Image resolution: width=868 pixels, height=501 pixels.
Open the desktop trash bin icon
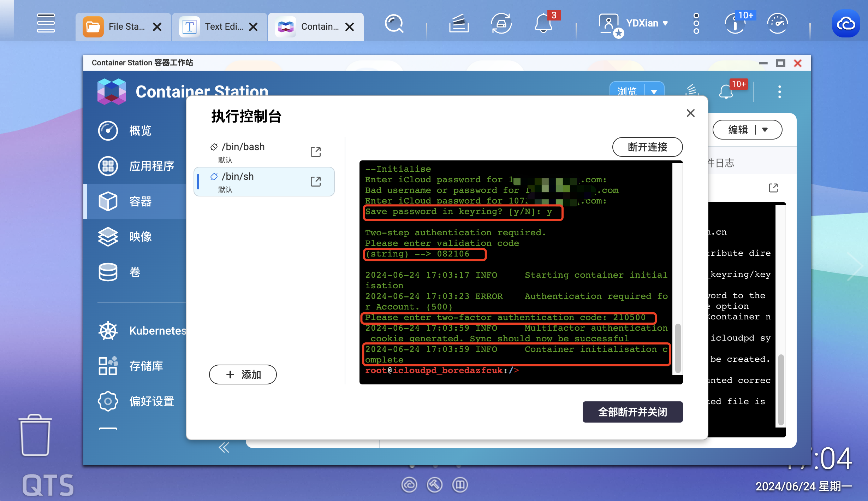pyautogui.click(x=35, y=435)
